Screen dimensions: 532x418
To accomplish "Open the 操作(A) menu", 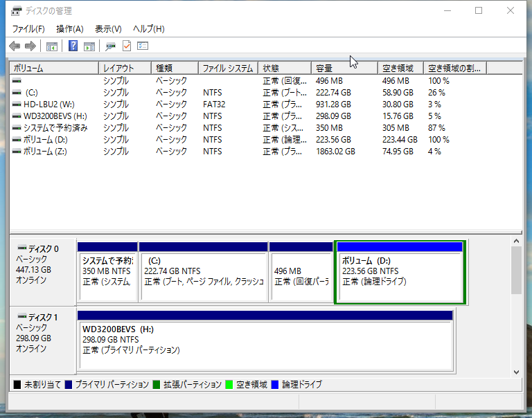I will [69, 29].
